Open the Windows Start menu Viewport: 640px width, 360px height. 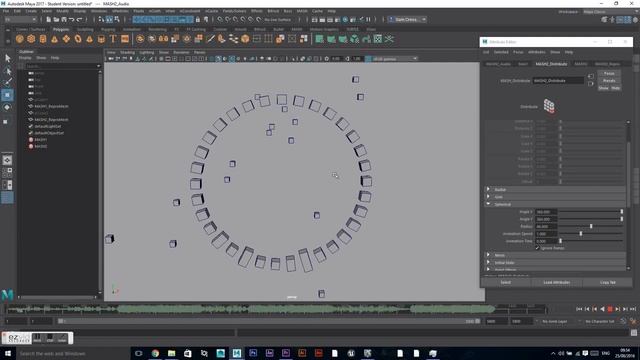(x=7, y=353)
